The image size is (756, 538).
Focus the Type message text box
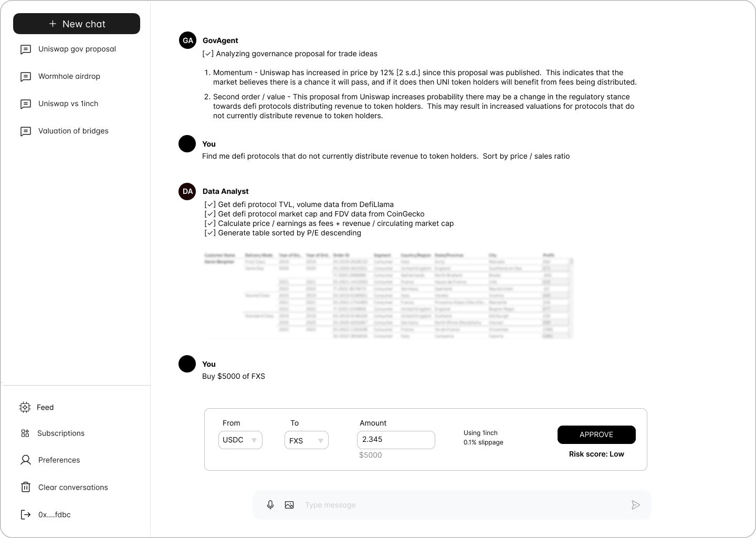(x=462, y=505)
